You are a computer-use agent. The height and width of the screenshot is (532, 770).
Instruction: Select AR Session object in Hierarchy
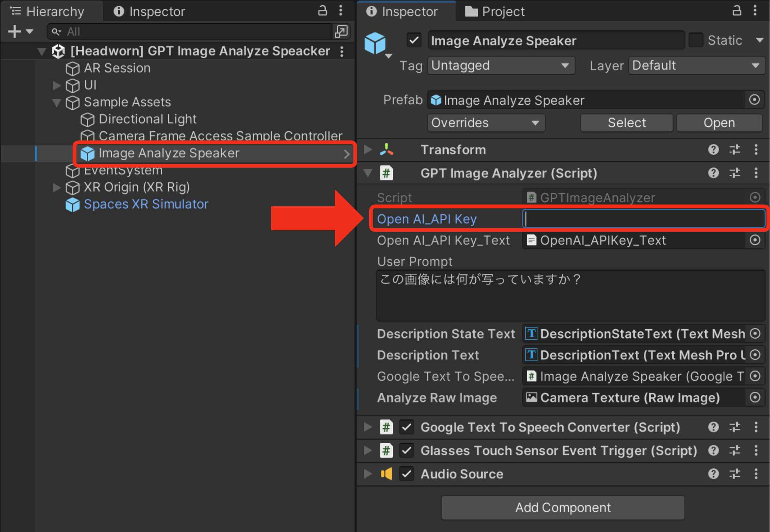[117, 68]
